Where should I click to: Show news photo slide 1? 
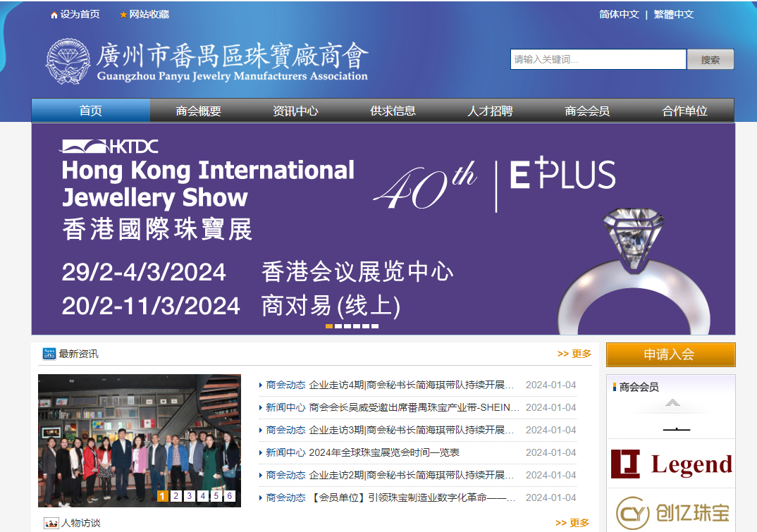(x=163, y=496)
